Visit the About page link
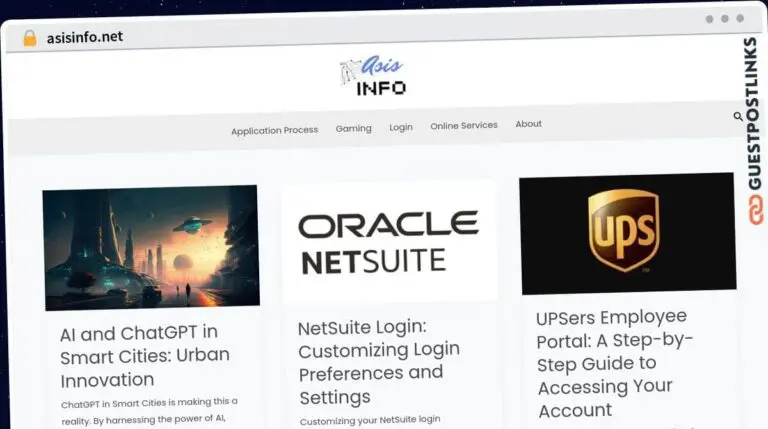Viewport: 768px width, 429px height. click(528, 124)
